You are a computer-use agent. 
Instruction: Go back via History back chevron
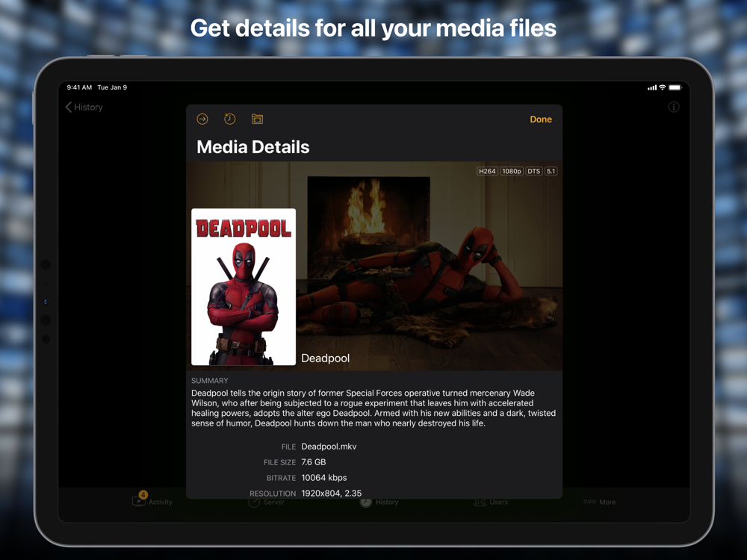(84, 107)
